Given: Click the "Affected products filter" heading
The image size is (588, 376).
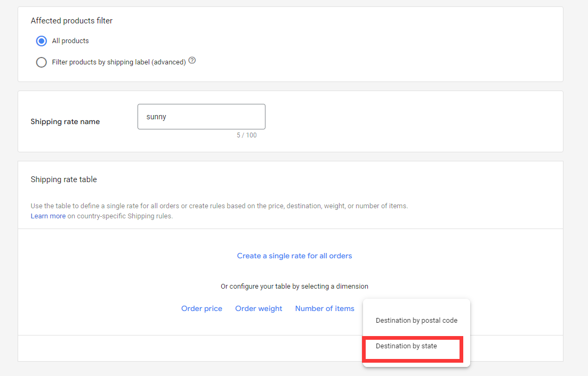Looking at the screenshot, I should [x=71, y=20].
